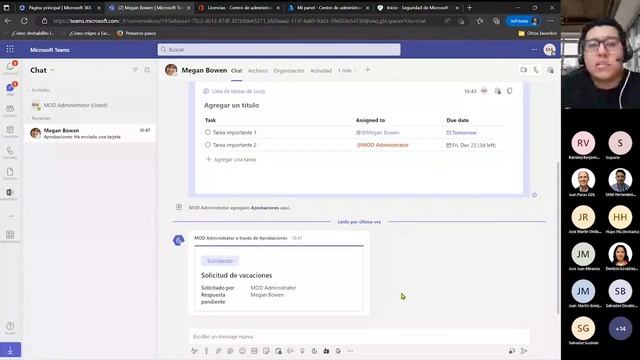The width and height of the screenshot is (640, 360).
Task: Start a video call with Megan Bowen
Action: click(x=524, y=70)
